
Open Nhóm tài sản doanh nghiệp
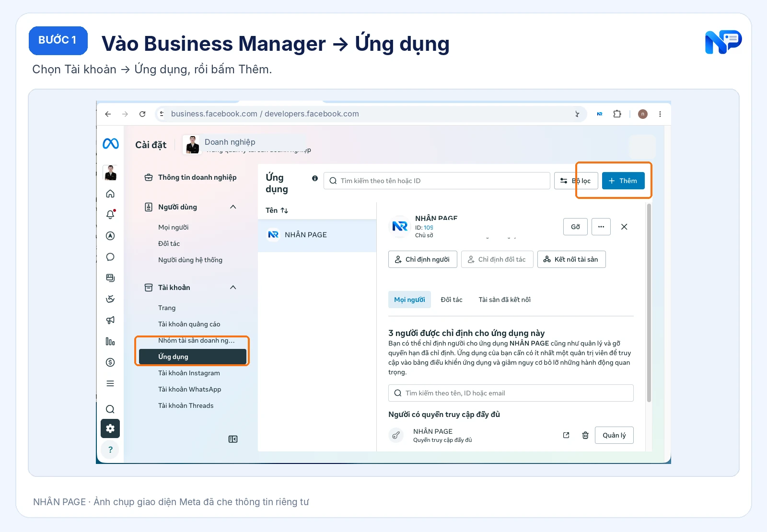(x=197, y=340)
